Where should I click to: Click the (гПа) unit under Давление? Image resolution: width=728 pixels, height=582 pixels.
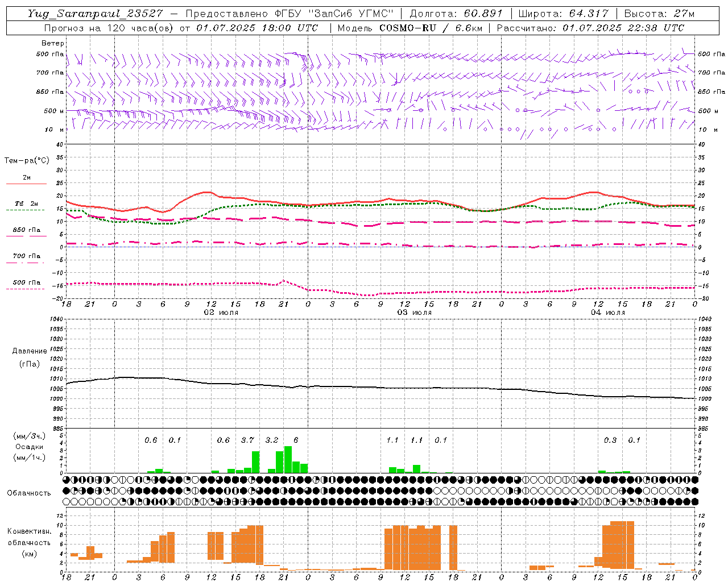tap(29, 364)
